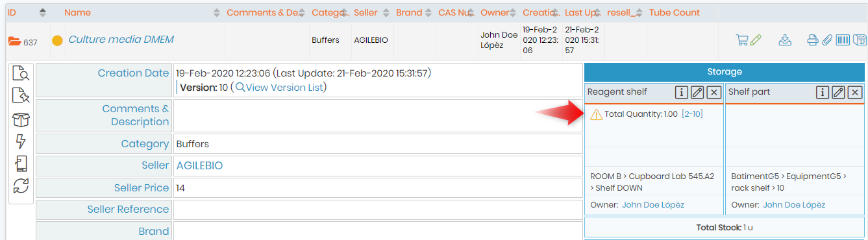Click the refresh arrows sidebar icon
This screenshot has height=240, width=868.
tap(21, 186)
